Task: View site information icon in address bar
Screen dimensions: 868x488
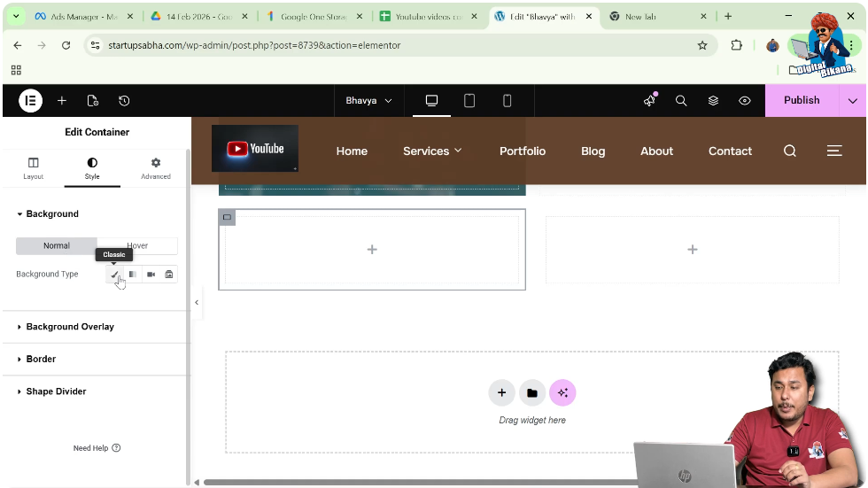Action: pyautogui.click(x=96, y=45)
